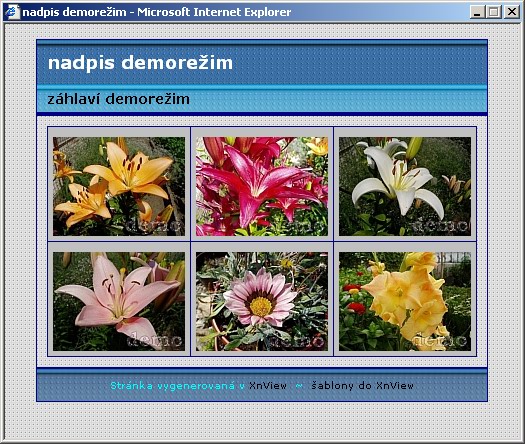The image size is (525, 444).
Task: Open the pink lily thumbnail
Action: 119,301
